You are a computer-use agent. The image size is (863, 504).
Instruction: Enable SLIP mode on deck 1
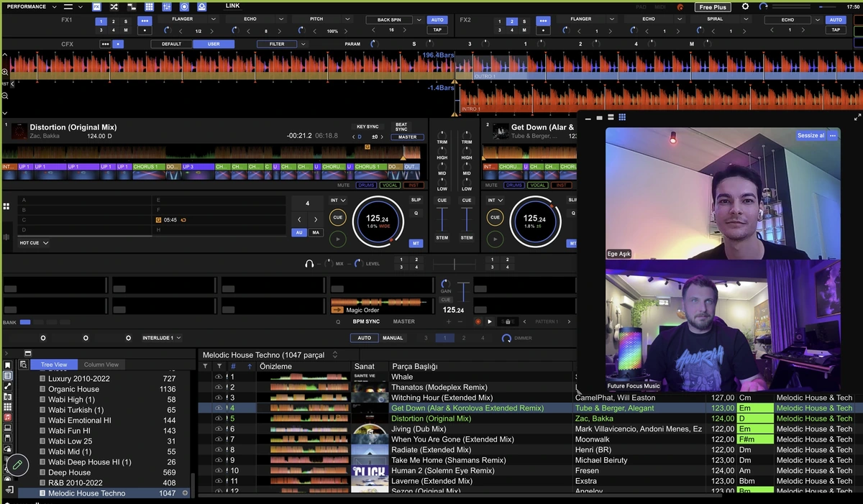(x=416, y=200)
